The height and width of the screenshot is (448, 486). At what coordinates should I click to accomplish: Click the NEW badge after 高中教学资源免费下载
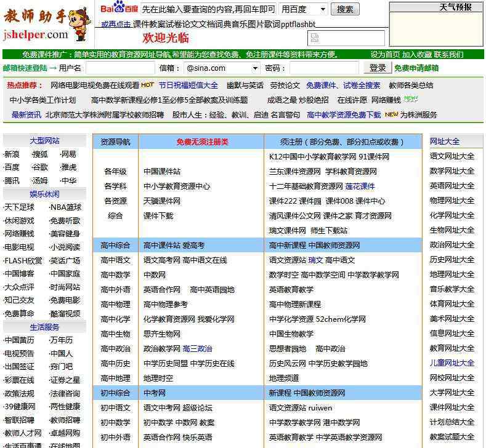tap(392, 114)
